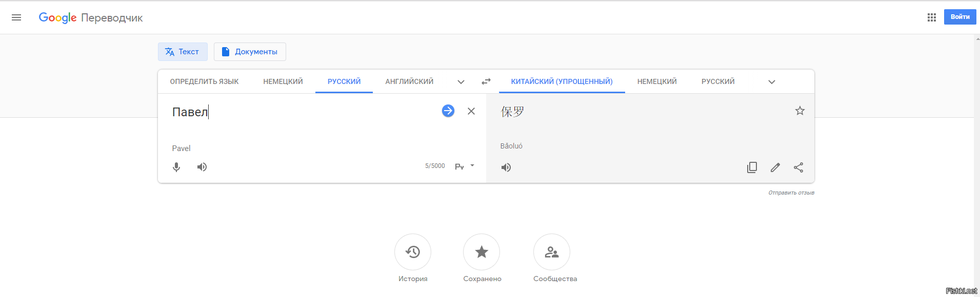Viewport: 980px width, 297px height.
Task: Open the Google apps grid
Action: click(x=932, y=17)
